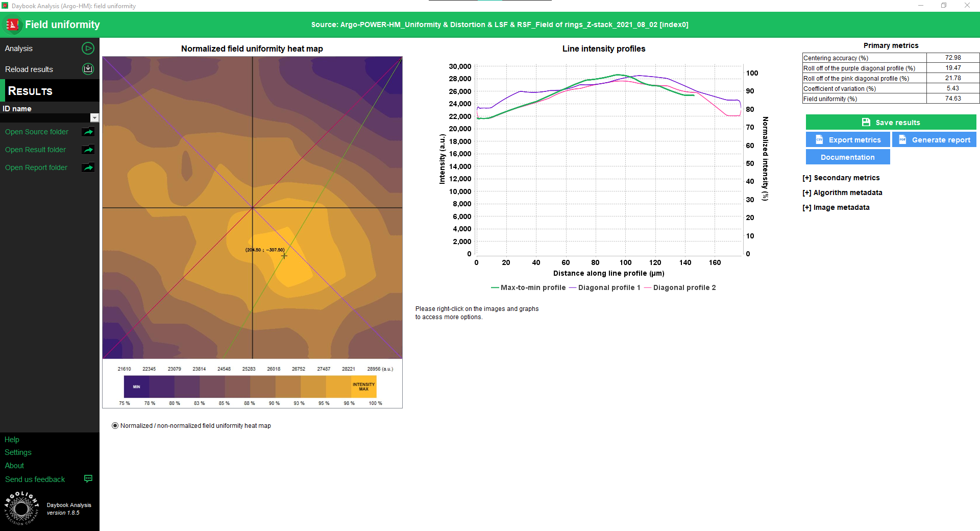Expand Secondary metrics section

pos(841,178)
